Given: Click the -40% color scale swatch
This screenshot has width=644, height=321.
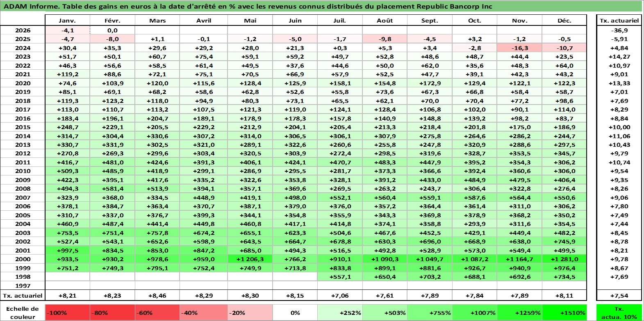Looking at the screenshot, I should coord(204,312).
